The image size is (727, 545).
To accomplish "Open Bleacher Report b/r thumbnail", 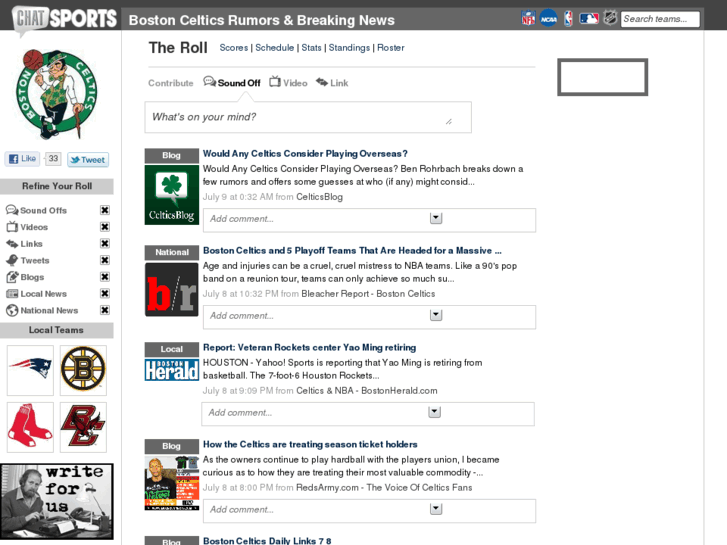I will click(172, 290).
